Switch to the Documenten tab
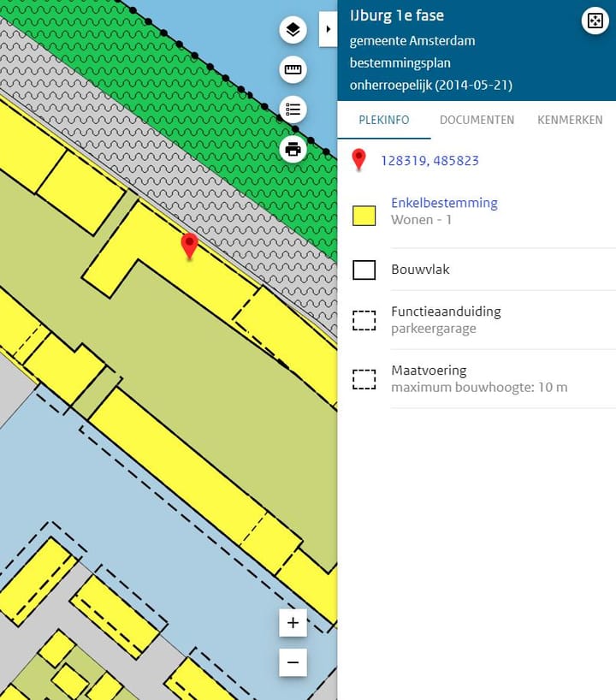This screenshot has width=616, height=700. pyautogui.click(x=477, y=120)
